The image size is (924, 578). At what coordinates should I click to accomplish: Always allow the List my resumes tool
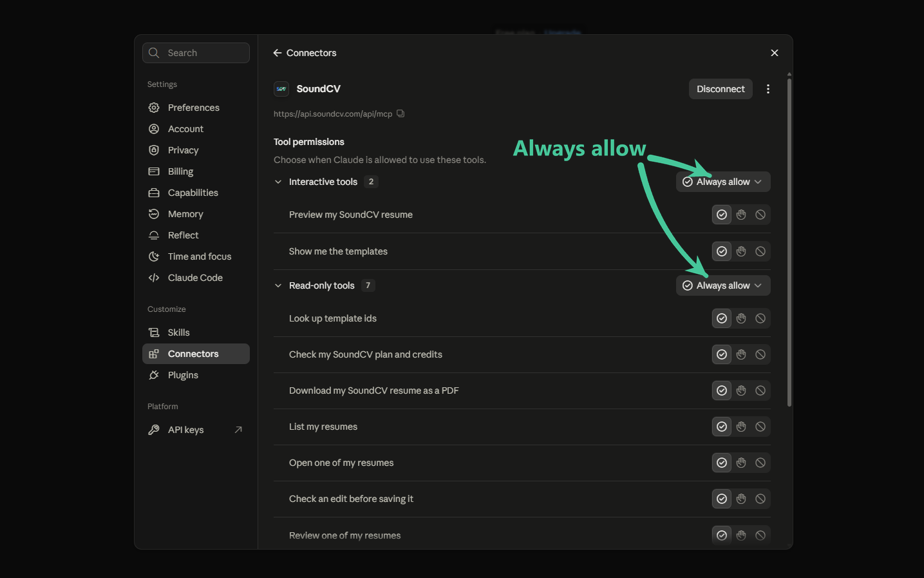pyautogui.click(x=722, y=427)
